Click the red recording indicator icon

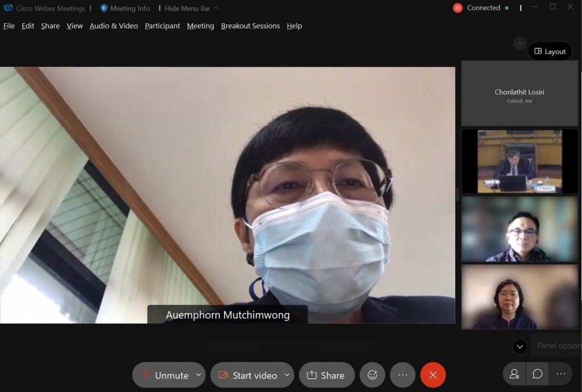pyautogui.click(x=458, y=8)
